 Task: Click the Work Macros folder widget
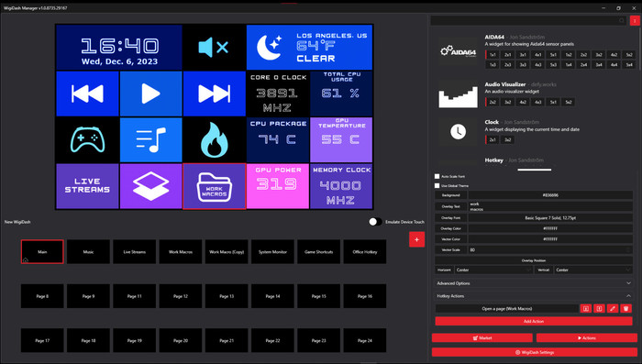coord(214,186)
